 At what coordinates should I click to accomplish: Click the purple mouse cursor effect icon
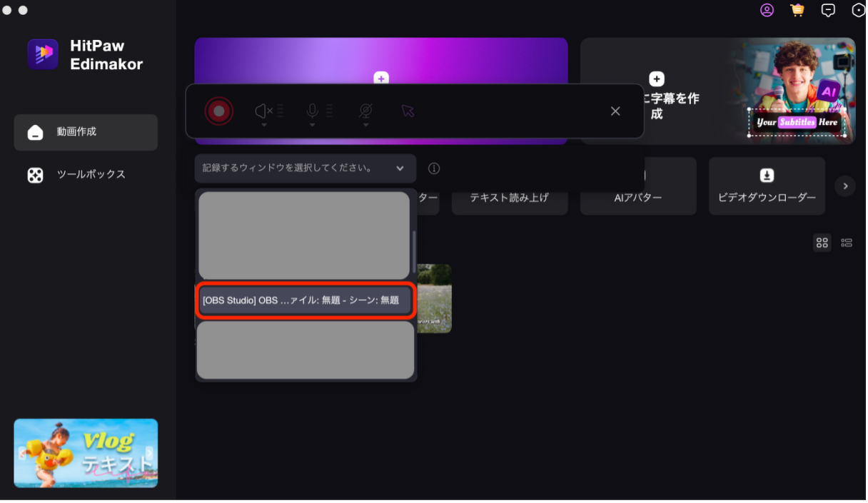408,111
